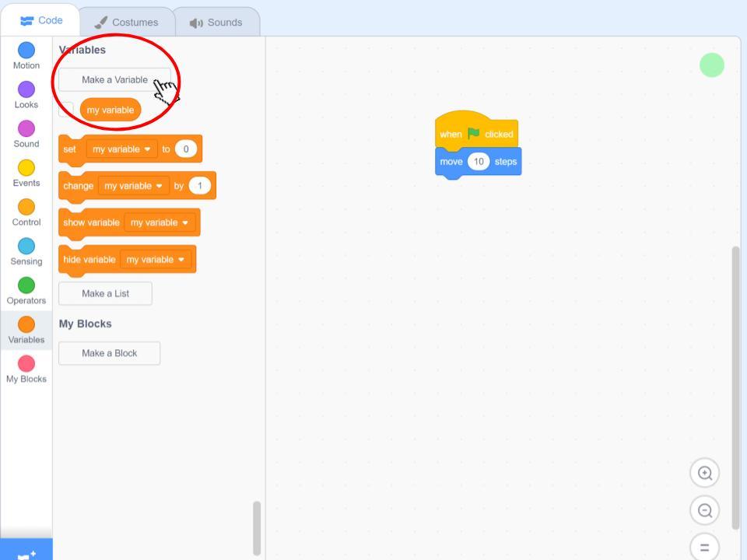Click the My Blocks heading in palette
The width and height of the screenshot is (747, 560).
pyautogui.click(x=86, y=324)
